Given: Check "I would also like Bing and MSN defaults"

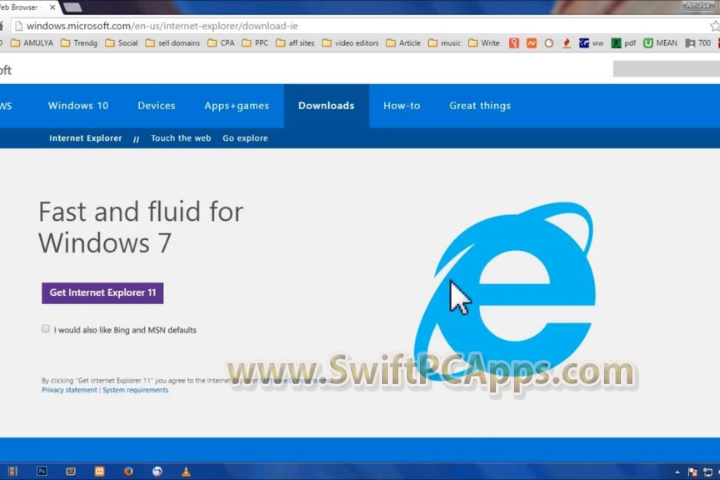Looking at the screenshot, I should 45,328.
